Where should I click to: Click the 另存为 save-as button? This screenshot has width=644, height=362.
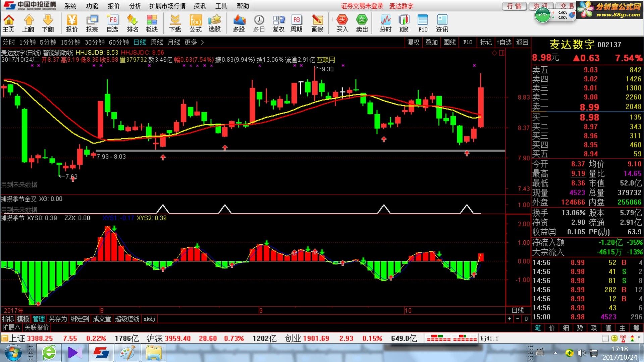coord(58,319)
